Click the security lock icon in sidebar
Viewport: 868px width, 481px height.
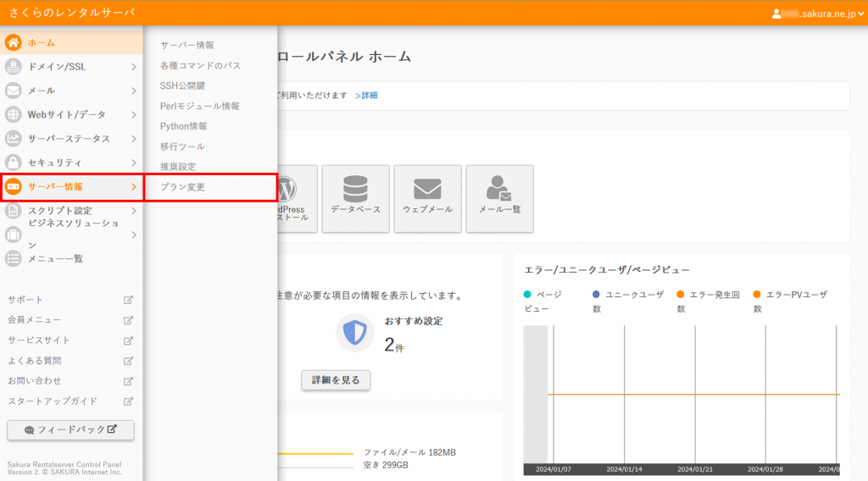14,162
